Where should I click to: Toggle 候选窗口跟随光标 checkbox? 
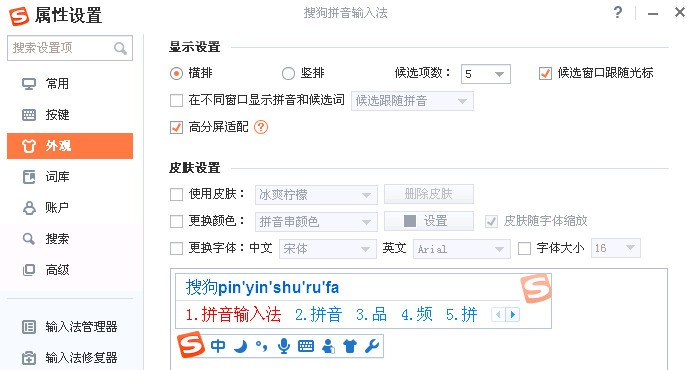545,73
